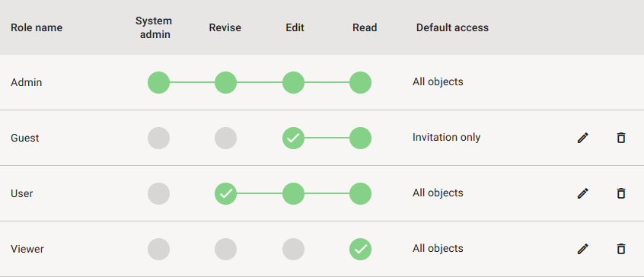Viewport: 644px width, 277px height.
Task: Click the Default access column header
Action: [x=452, y=28]
